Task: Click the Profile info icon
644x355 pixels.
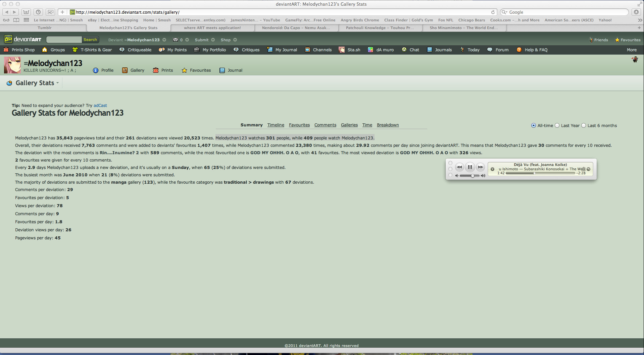Action: [x=96, y=70]
